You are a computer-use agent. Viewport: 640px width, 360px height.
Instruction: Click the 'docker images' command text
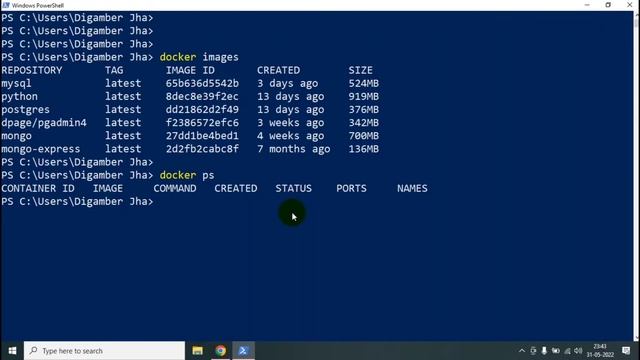[x=199, y=57]
